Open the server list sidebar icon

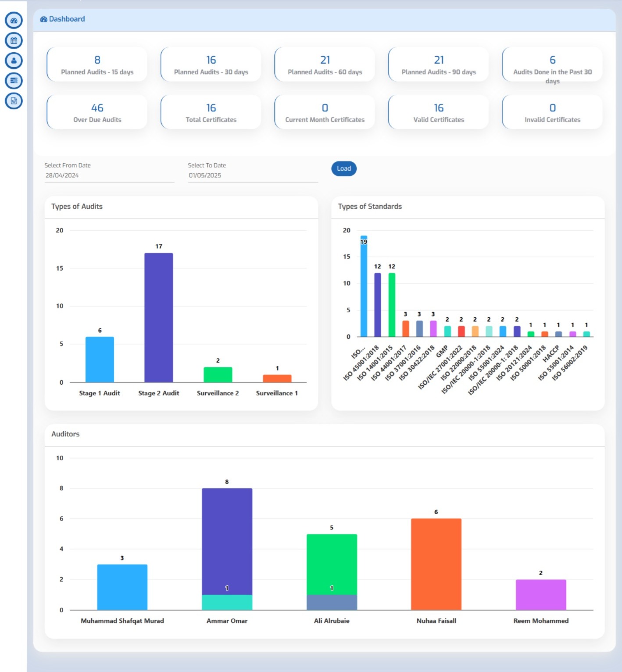coord(14,81)
